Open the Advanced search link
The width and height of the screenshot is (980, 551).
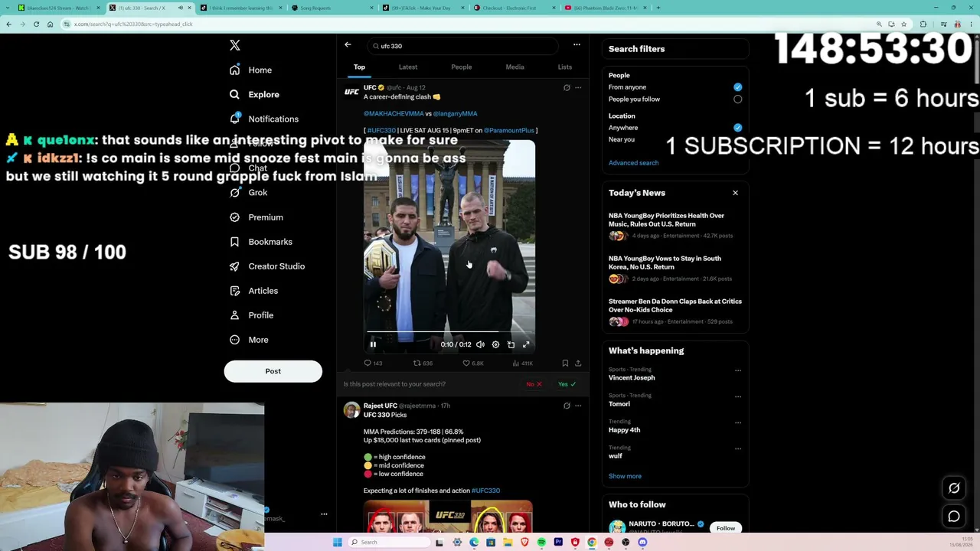[633, 163]
